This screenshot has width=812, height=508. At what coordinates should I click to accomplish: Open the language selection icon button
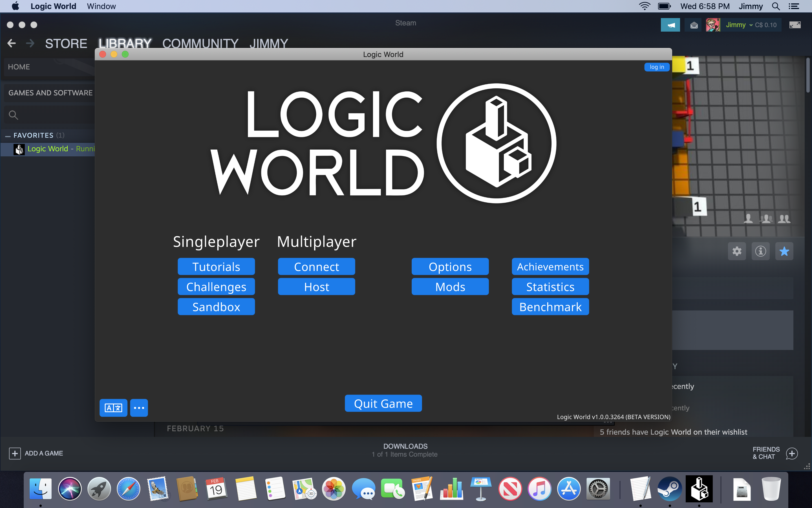[113, 408]
